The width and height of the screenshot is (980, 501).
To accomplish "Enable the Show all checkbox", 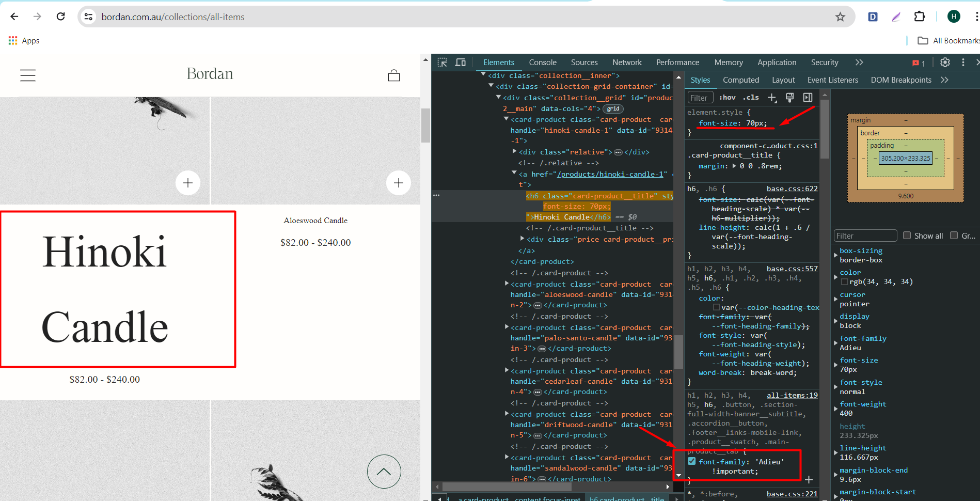I will point(907,236).
